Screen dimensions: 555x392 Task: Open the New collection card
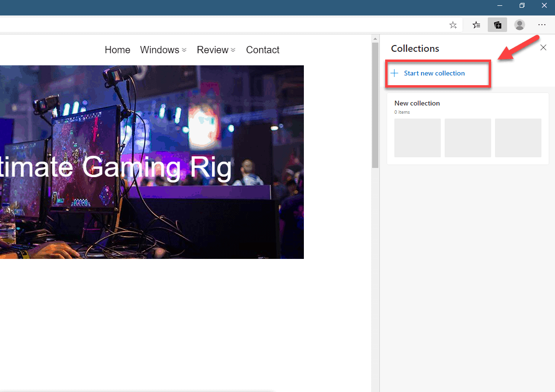coord(467,129)
